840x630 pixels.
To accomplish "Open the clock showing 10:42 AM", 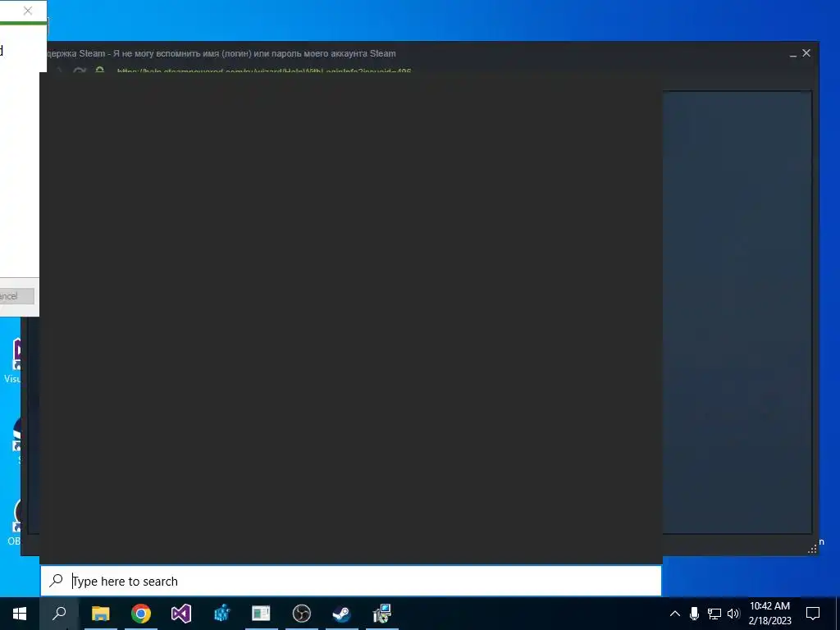I will 769,614.
